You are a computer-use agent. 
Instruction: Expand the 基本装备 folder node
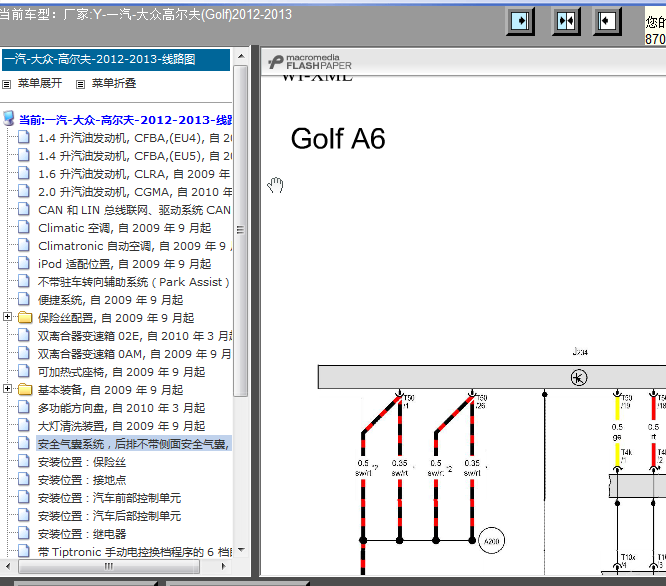coord(7,389)
